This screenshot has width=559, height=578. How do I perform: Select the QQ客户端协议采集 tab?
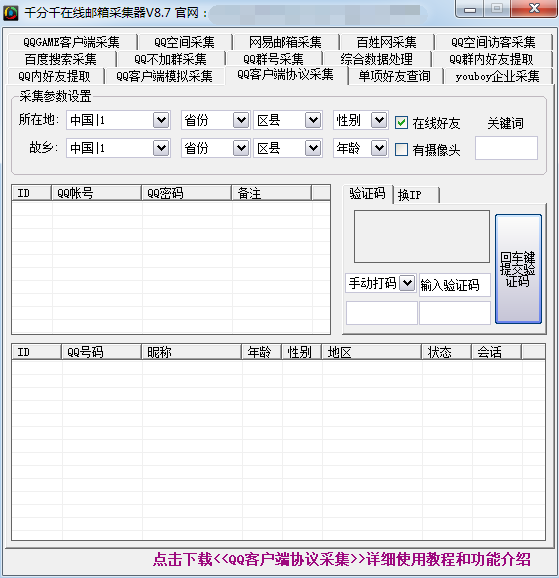click(x=286, y=75)
